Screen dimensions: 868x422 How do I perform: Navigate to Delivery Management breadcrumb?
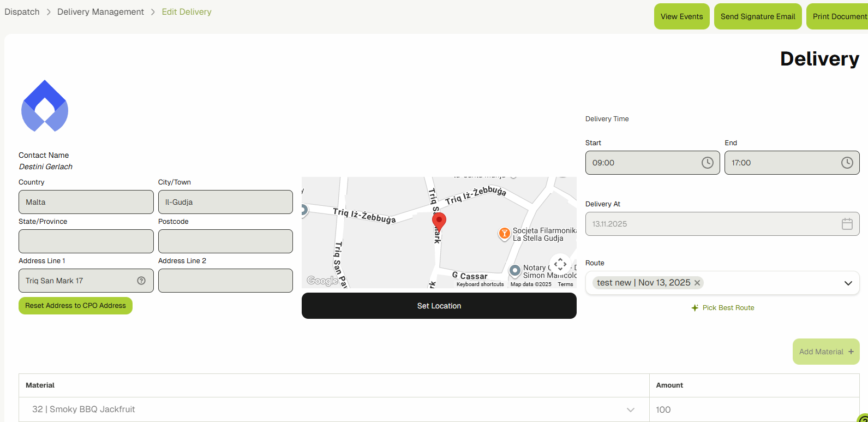[x=100, y=12]
